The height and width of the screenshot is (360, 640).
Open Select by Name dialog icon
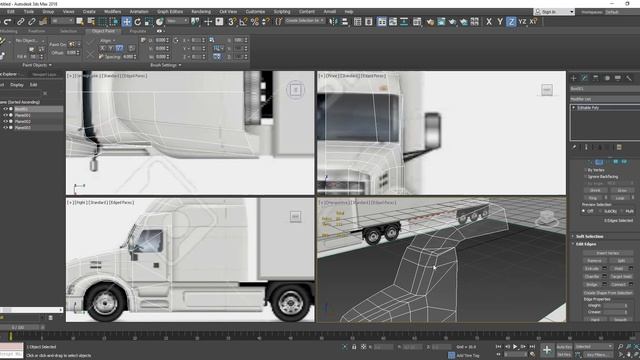[x=91, y=22]
